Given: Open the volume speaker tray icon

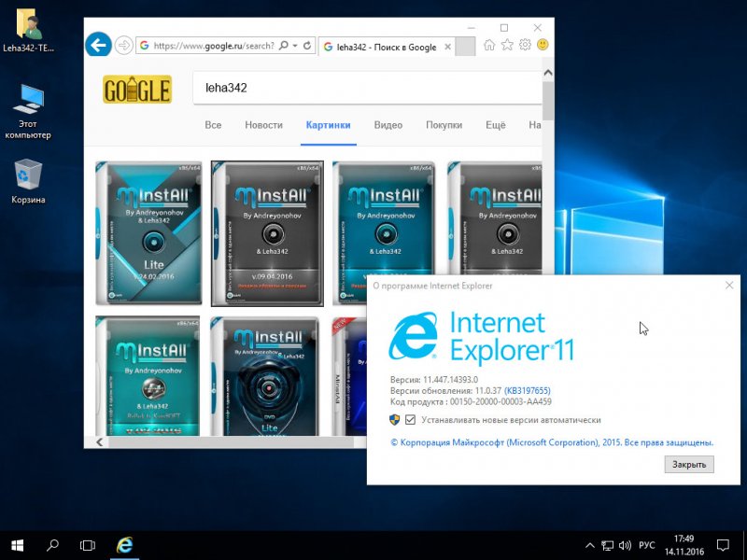Looking at the screenshot, I should [625, 545].
